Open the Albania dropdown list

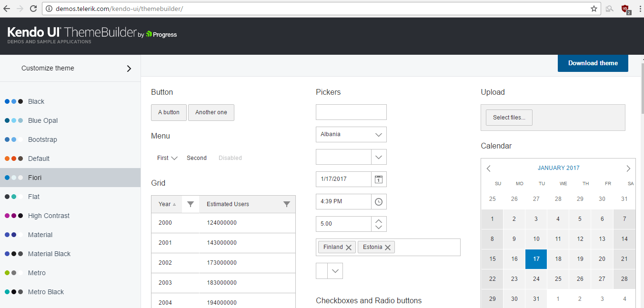(351, 134)
